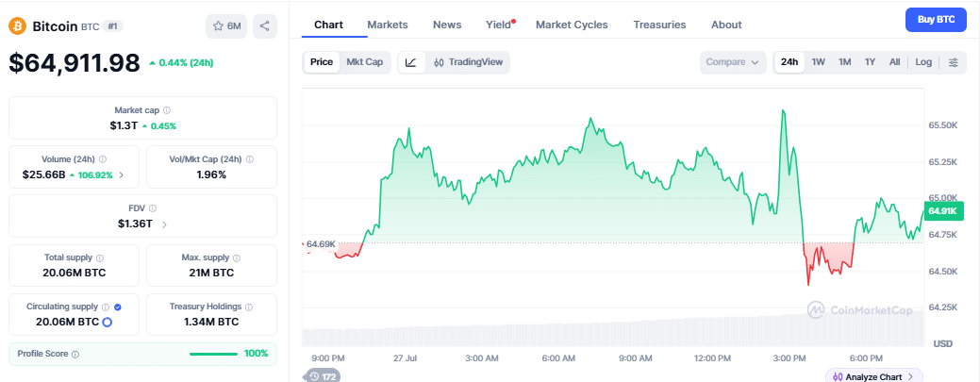This screenshot has height=382, width=980.
Task: Click the Profile Score progress bar
Action: tap(214, 354)
